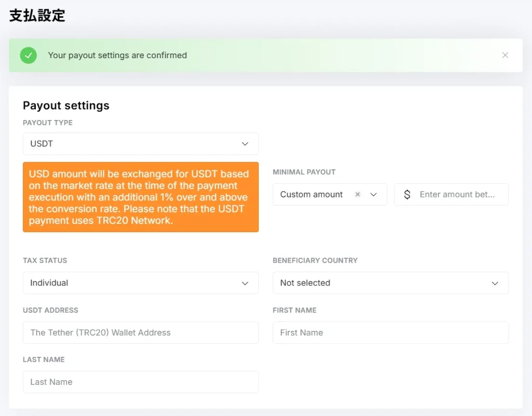Open the Not selected country dropdown
532x416 pixels.
[384, 283]
